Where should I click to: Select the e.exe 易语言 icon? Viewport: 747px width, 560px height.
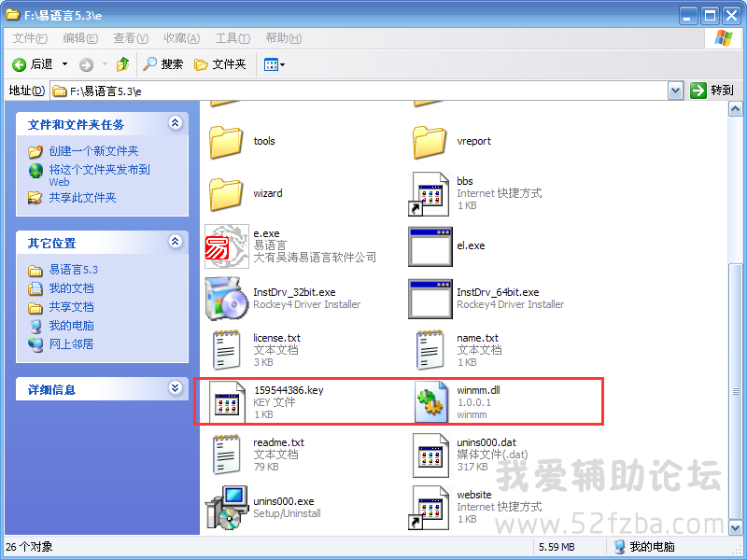(x=227, y=246)
